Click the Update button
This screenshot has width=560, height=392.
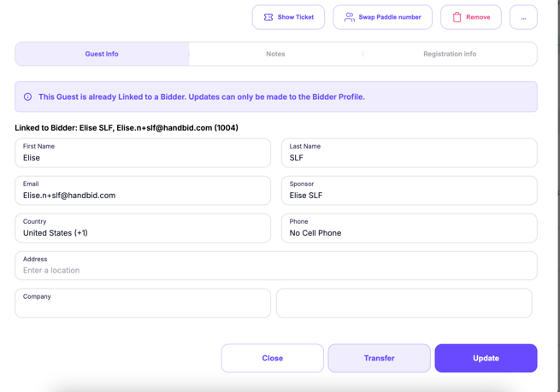pyautogui.click(x=486, y=359)
